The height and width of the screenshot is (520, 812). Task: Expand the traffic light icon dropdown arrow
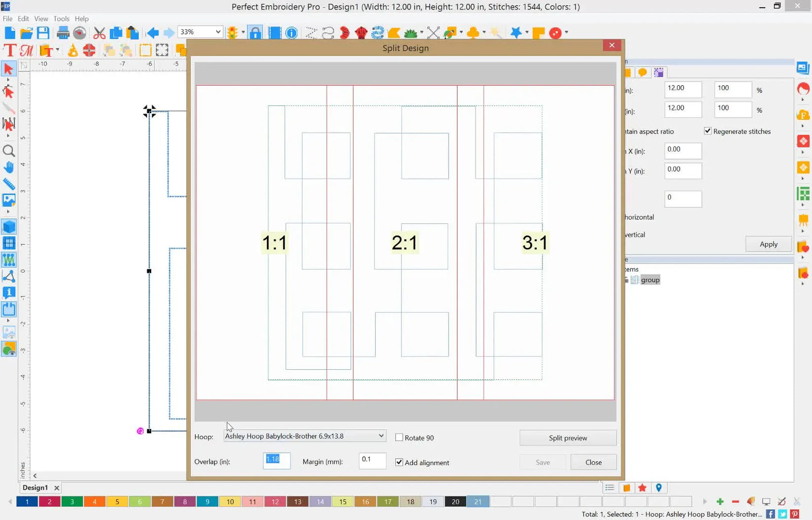tap(243, 32)
